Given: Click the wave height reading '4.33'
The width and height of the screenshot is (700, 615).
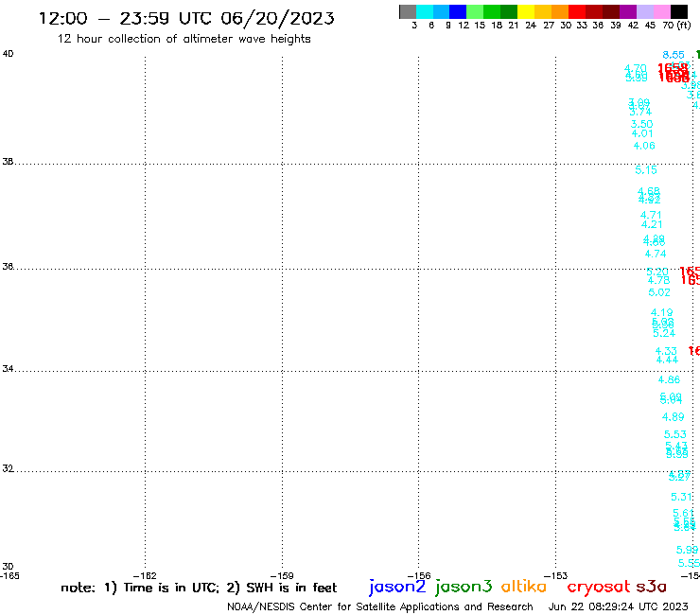Looking at the screenshot, I should [666, 351].
